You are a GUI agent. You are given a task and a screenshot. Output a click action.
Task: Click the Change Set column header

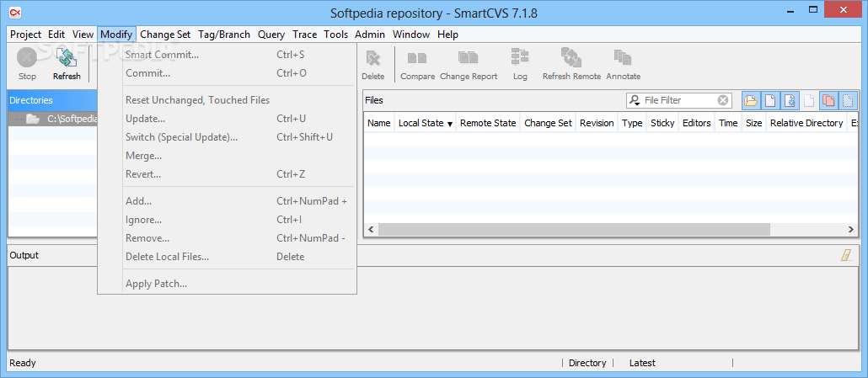click(x=548, y=123)
